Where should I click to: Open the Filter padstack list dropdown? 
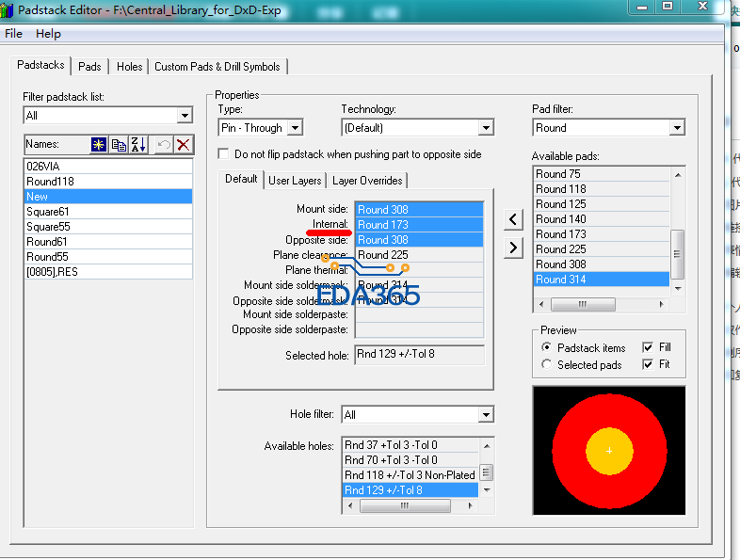185,116
